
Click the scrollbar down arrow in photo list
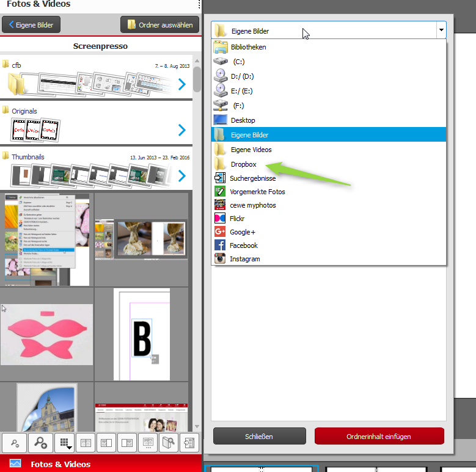(x=197, y=426)
